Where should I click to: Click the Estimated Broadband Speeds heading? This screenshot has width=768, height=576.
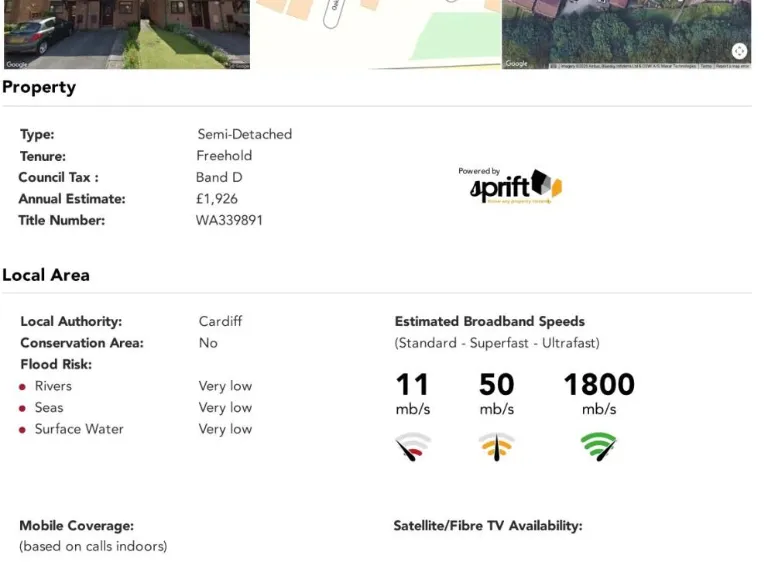(490, 322)
